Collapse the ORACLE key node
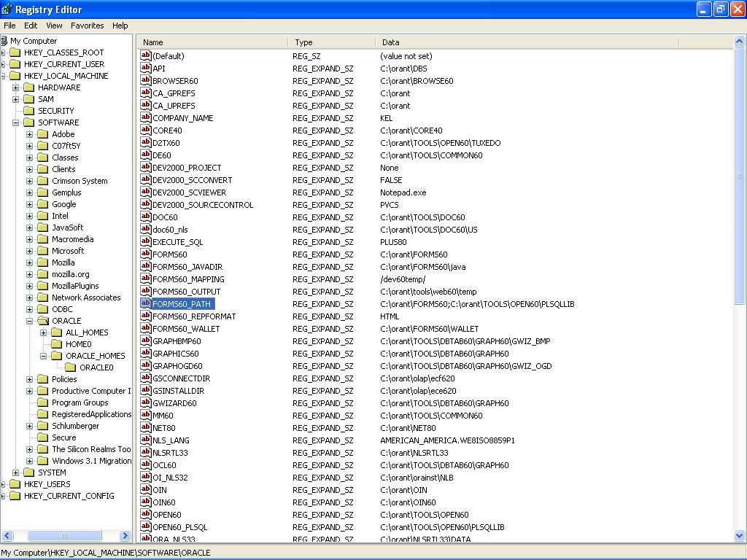 pos(30,321)
